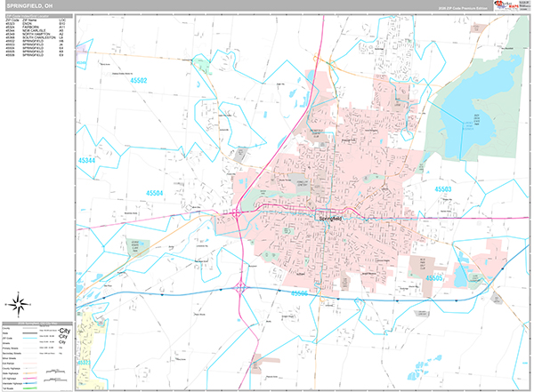The image size is (534, 392).
Task: Click the interchange west of downtown Springfield
Action: (239, 213)
